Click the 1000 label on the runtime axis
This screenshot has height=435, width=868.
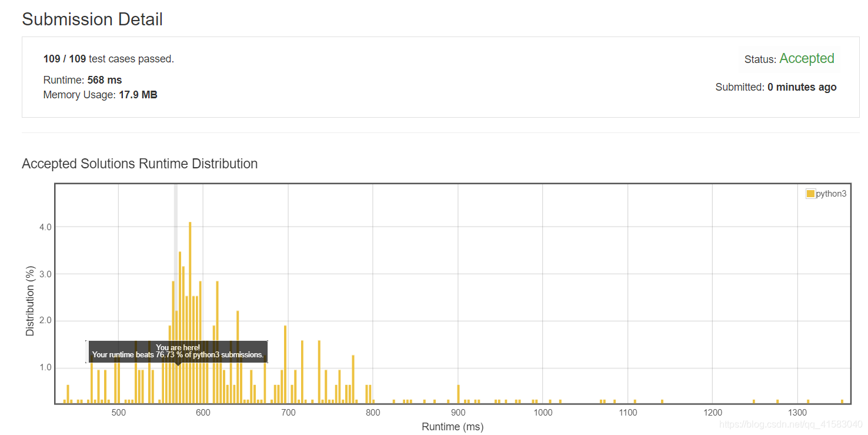[543, 413]
